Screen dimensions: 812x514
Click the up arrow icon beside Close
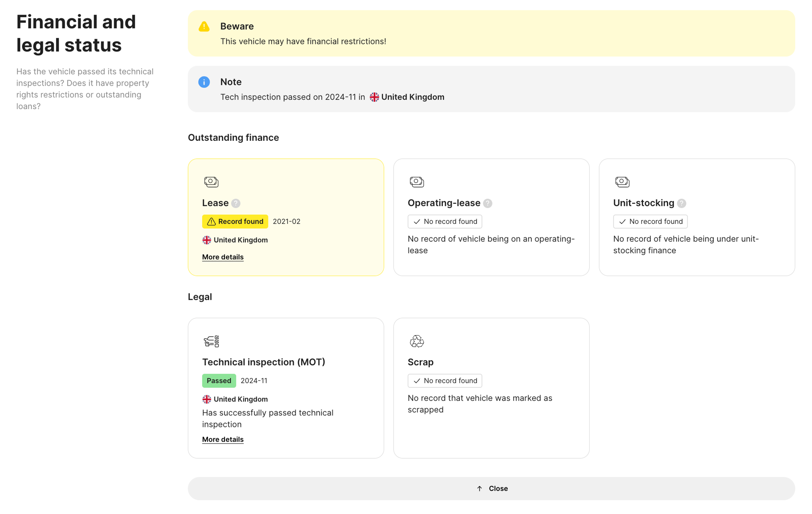(479, 488)
